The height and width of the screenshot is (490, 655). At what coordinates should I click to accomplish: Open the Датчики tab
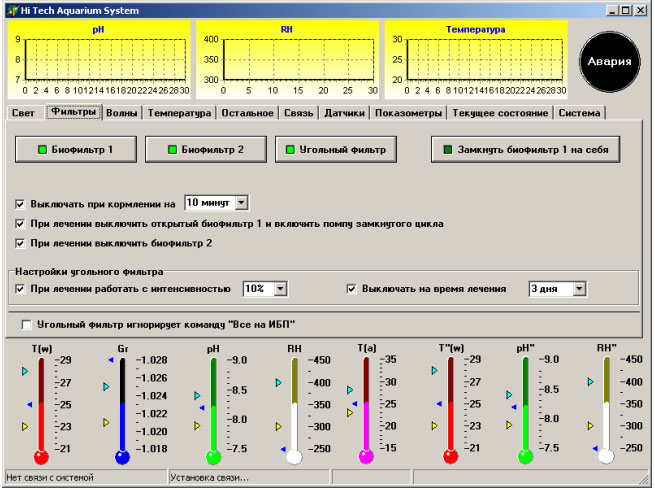(x=345, y=113)
